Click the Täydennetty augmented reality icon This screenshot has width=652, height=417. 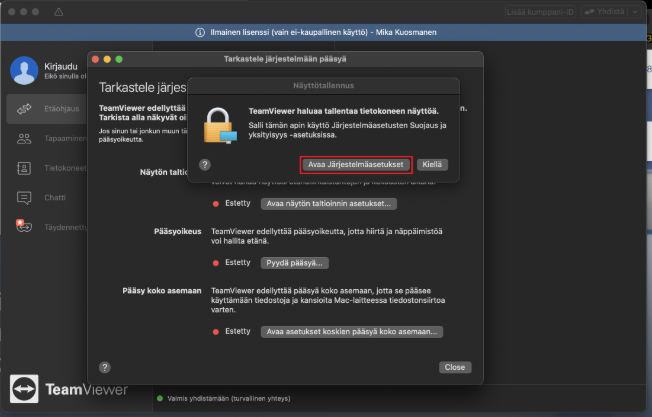23,227
